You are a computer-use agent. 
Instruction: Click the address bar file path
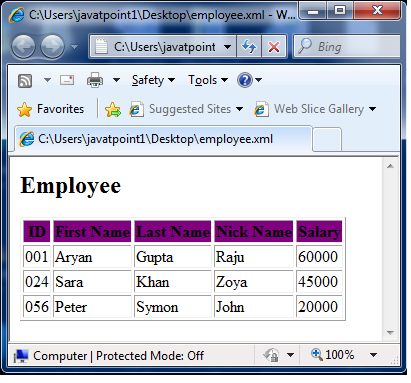point(165,47)
